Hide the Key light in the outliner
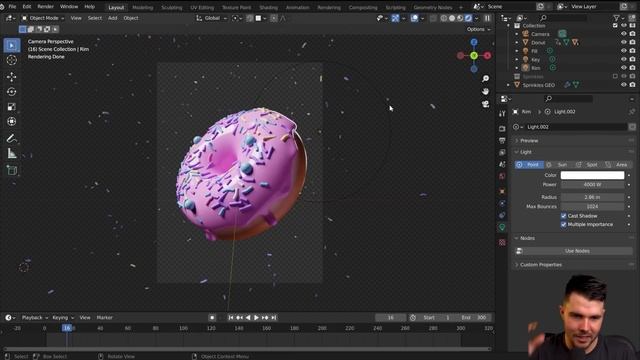The image size is (640, 360). [x=624, y=60]
